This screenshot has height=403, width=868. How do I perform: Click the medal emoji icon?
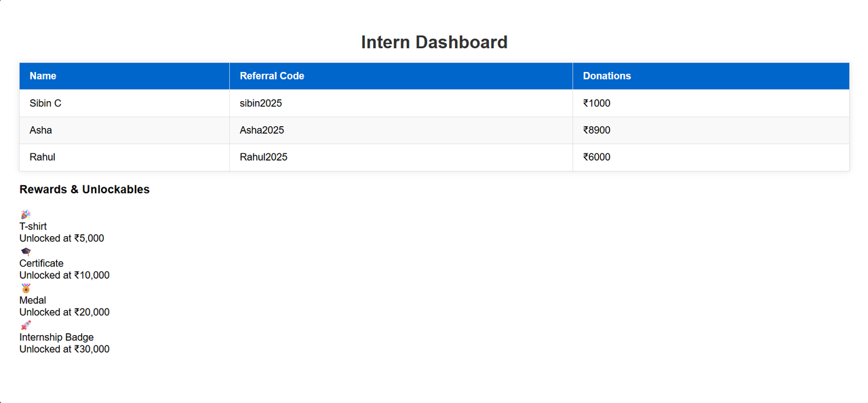(x=26, y=288)
